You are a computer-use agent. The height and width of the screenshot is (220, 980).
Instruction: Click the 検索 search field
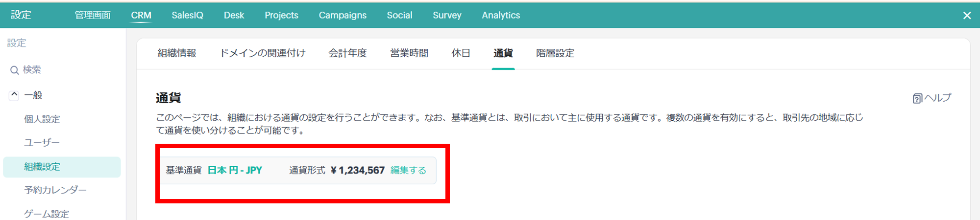[32, 70]
